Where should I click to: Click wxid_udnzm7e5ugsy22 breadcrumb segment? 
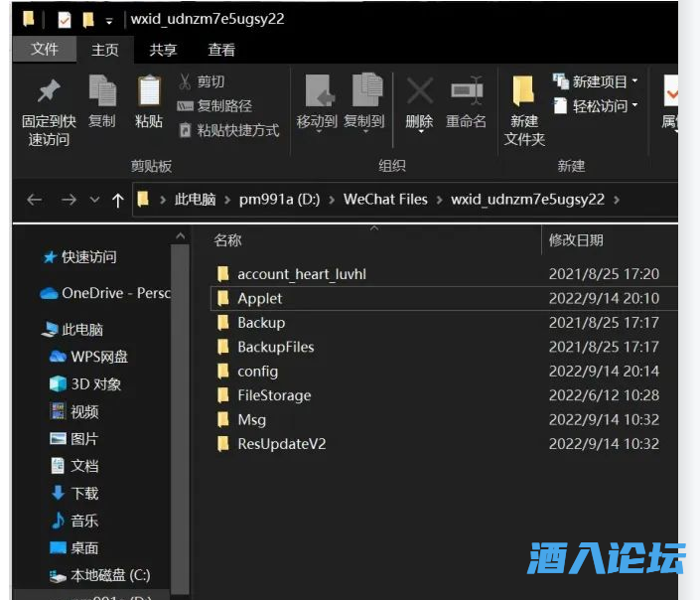coord(527,200)
